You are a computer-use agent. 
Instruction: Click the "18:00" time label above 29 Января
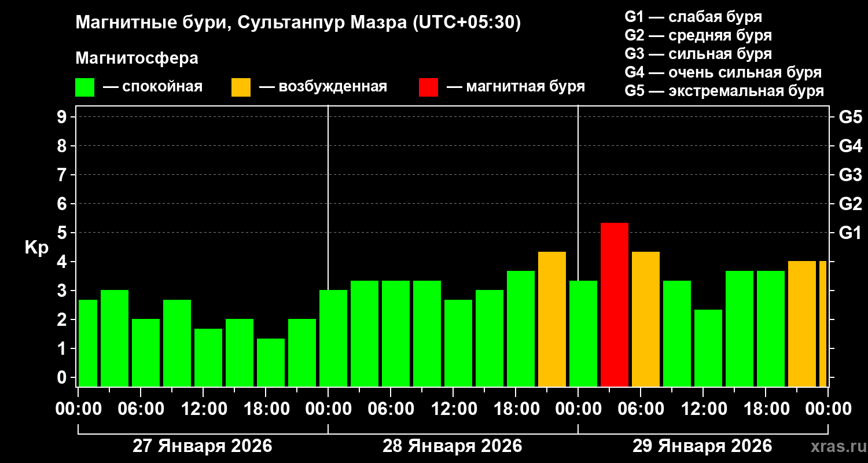click(766, 409)
